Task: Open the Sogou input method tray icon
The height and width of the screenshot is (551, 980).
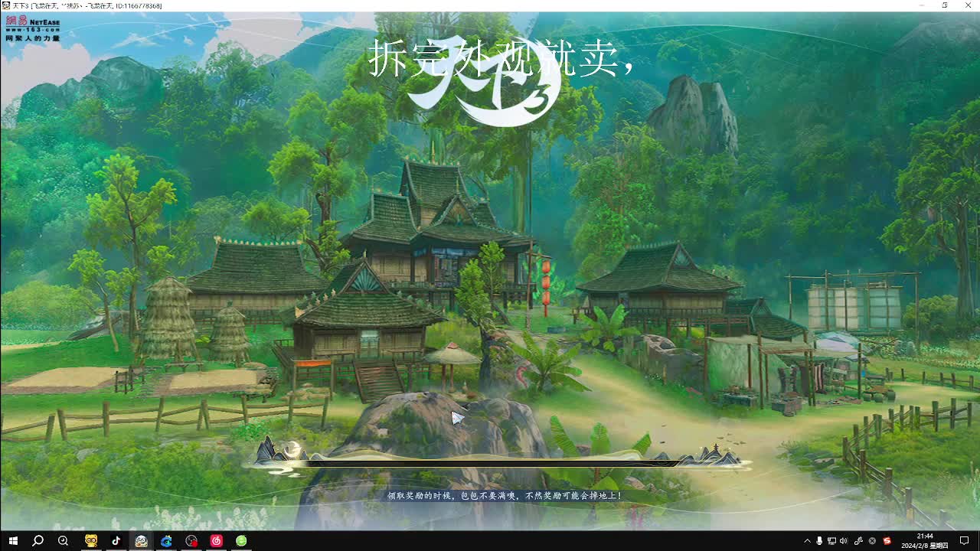Action: pos(887,541)
